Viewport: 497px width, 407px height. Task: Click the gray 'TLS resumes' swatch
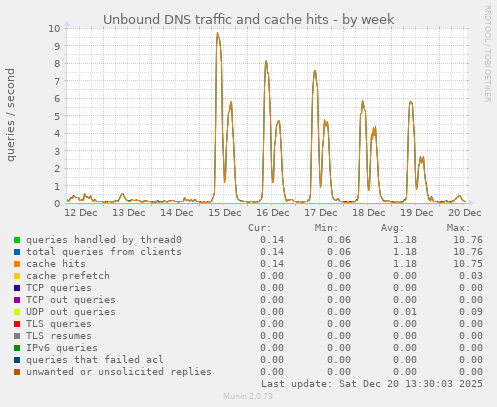[x=17, y=336]
